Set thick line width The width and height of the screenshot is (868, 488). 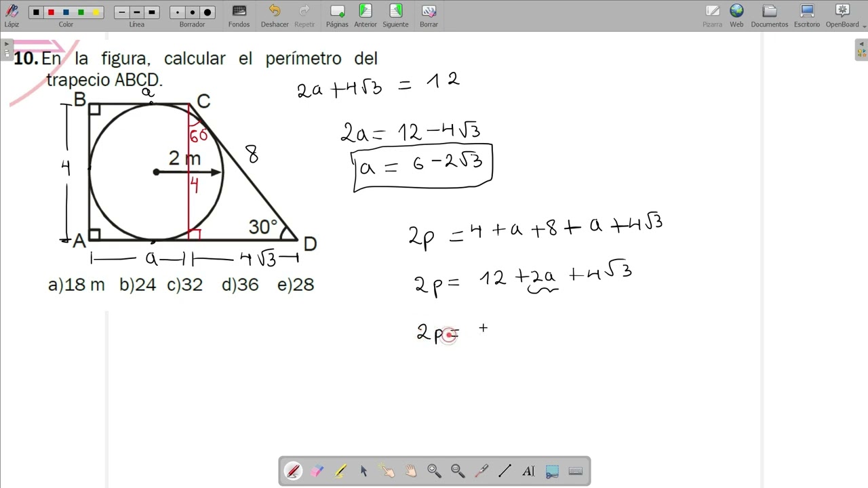152,12
